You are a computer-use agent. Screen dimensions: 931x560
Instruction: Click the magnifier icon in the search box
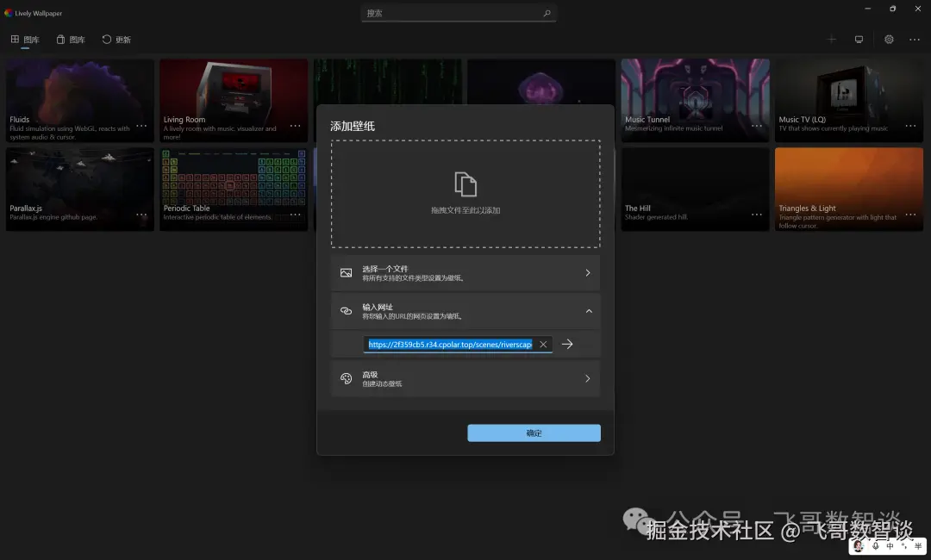pos(547,13)
